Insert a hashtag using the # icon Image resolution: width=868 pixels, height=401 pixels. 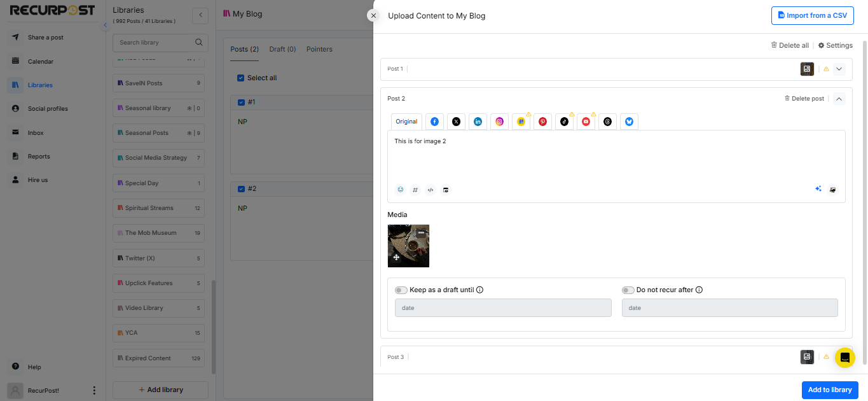click(x=415, y=190)
